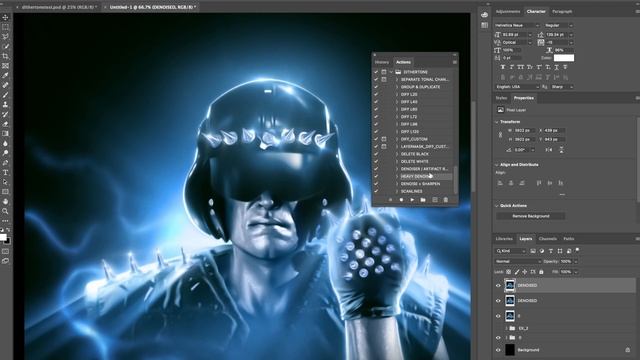Select the Rectangular Marquee tool
The image size is (640, 360).
pos(5,27)
